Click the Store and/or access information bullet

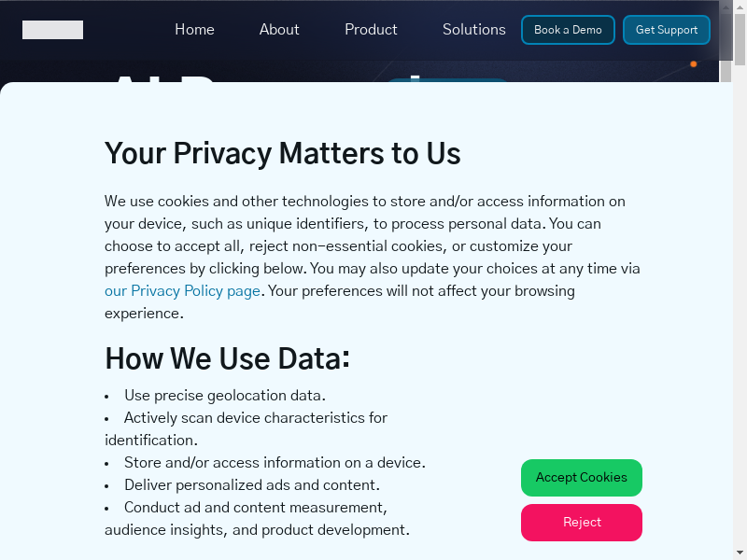(x=275, y=463)
